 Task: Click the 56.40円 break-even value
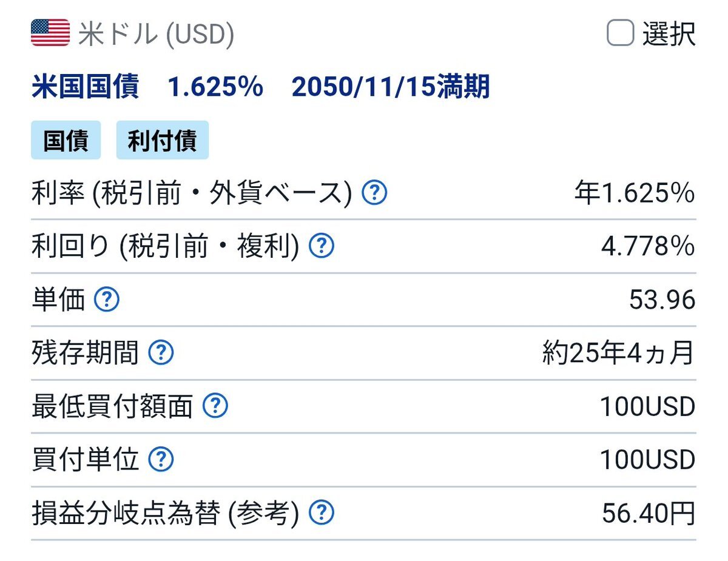coord(649,514)
